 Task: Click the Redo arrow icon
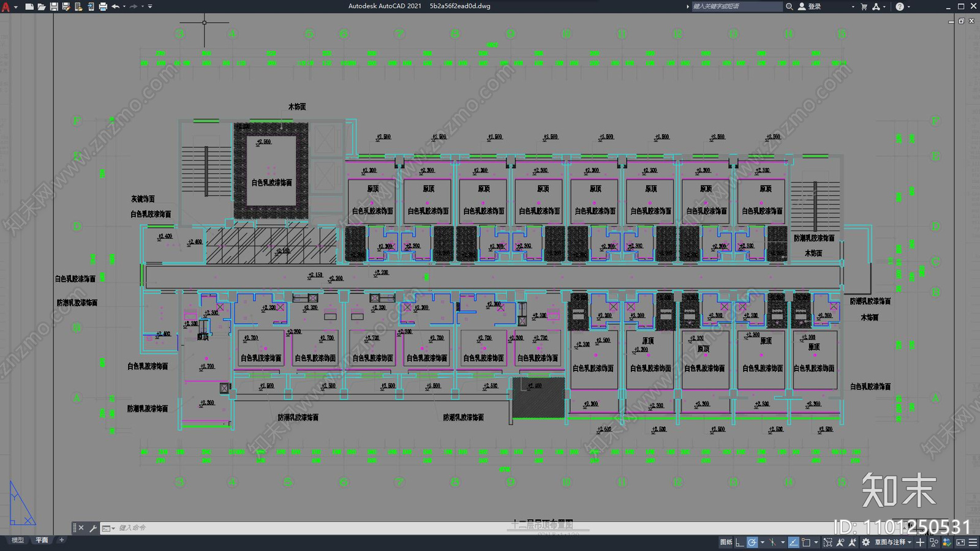[x=134, y=7]
